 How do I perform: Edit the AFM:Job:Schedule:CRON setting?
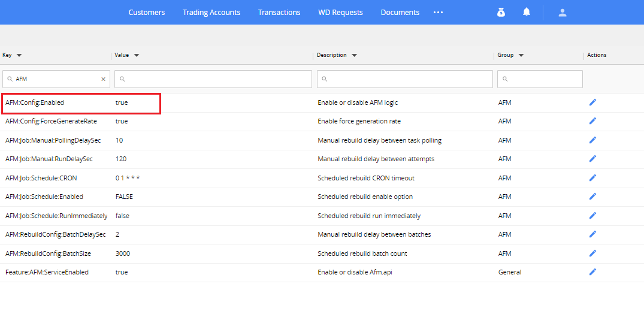pos(592,178)
